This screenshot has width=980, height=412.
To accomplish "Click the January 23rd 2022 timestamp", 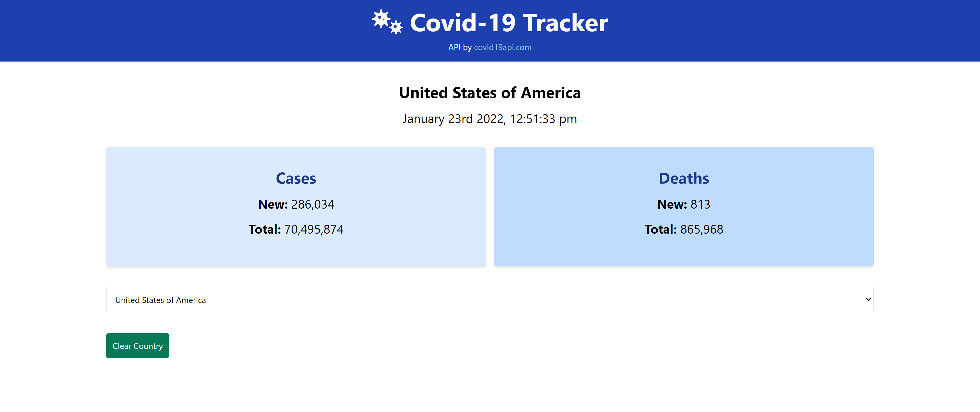I will 490,119.
